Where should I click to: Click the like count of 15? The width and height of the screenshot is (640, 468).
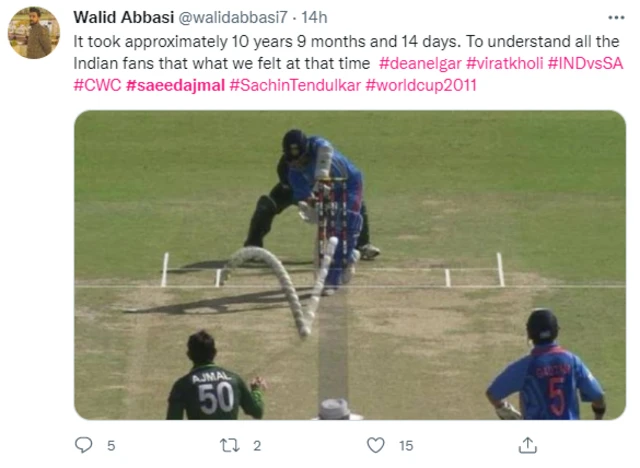click(x=406, y=445)
